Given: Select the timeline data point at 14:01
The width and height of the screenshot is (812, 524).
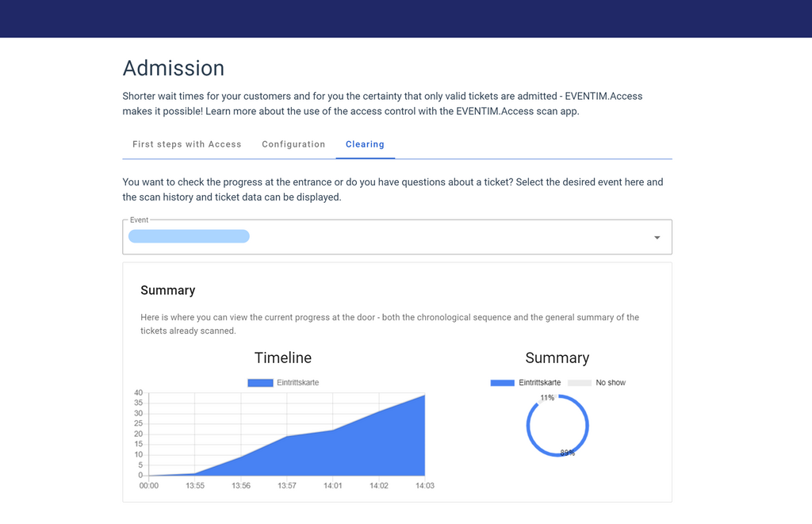Looking at the screenshot, I should (333, 430).
